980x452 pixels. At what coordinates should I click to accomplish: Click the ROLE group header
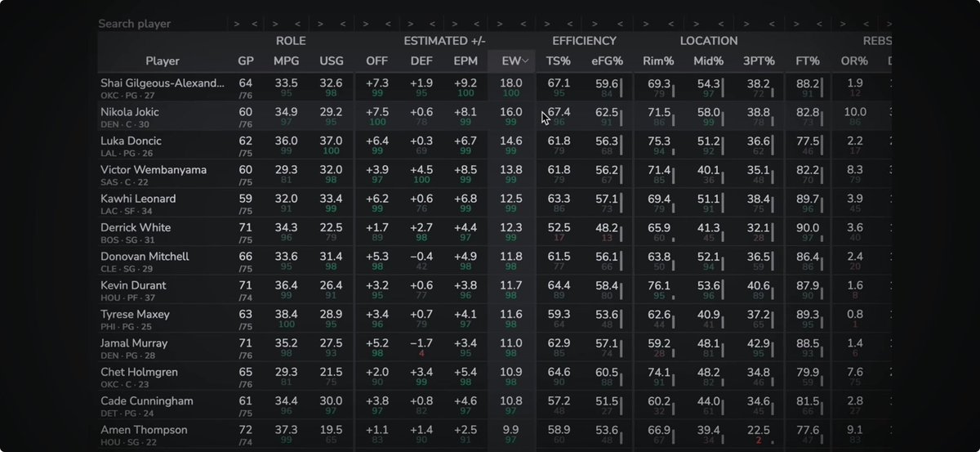[291, 40]
